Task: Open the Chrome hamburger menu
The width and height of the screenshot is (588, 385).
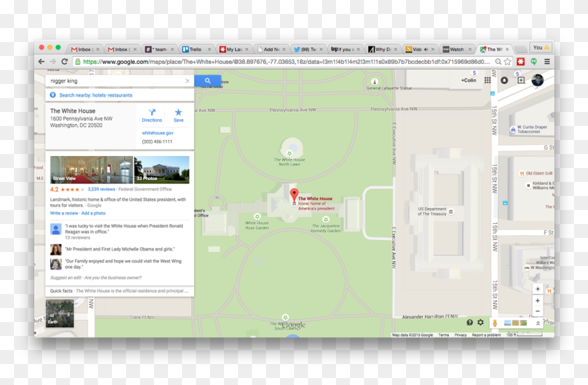Action: coord(547,62)
